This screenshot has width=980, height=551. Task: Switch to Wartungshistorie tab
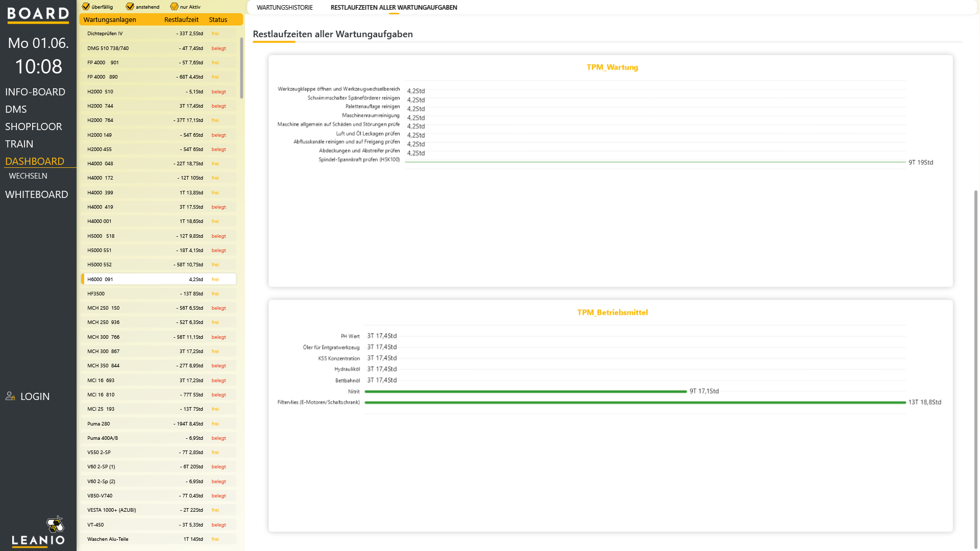[285, 8]
